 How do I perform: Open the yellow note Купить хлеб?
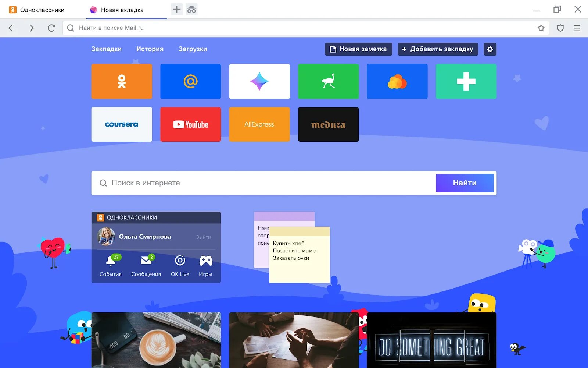[x=300, y=255]
